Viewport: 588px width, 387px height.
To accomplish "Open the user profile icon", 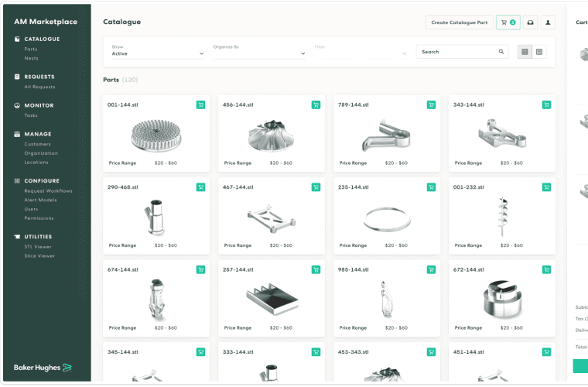I will [548, 22].
